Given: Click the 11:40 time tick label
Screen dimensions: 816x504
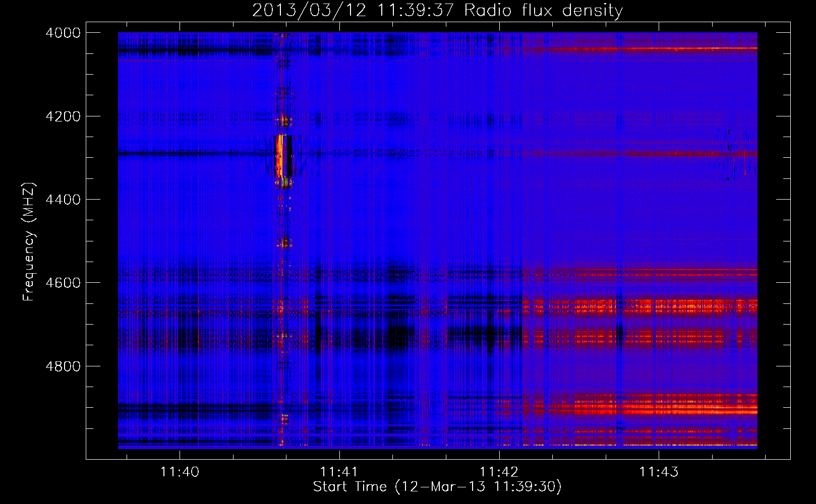Looking at the screenshot, I should (180, 472).
